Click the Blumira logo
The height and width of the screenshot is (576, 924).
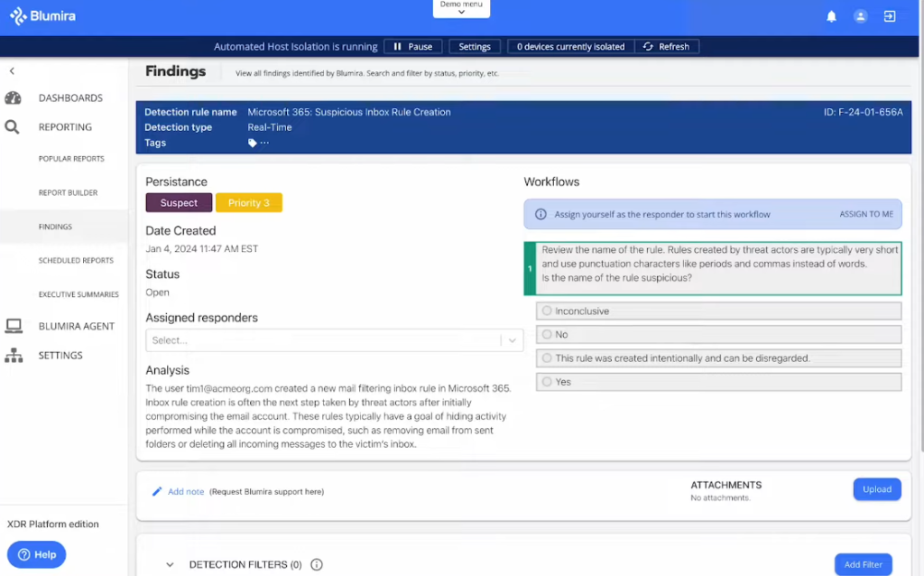point(42,16)
